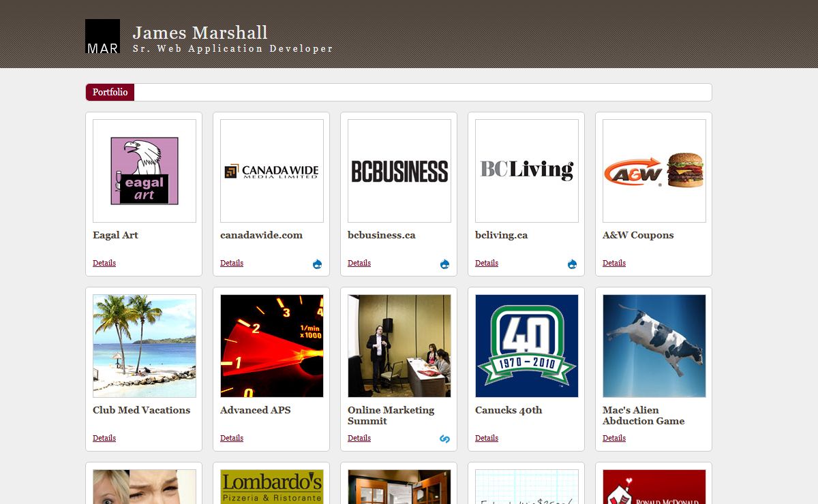The image size is (818, 504).
Task: Open Details for bcbusiness.ca
Action: 359,263
